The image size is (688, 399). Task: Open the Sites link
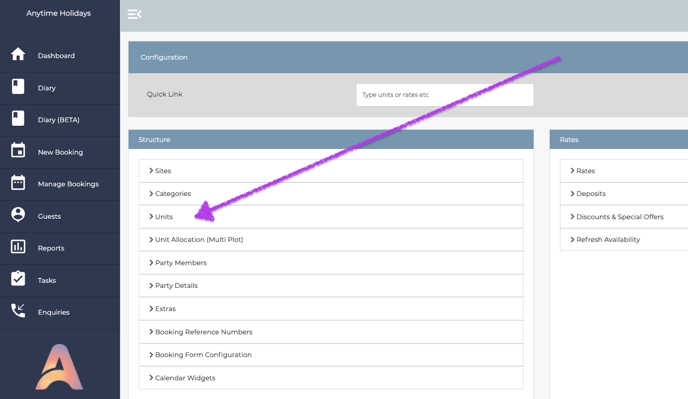click(x=163, y=171)
